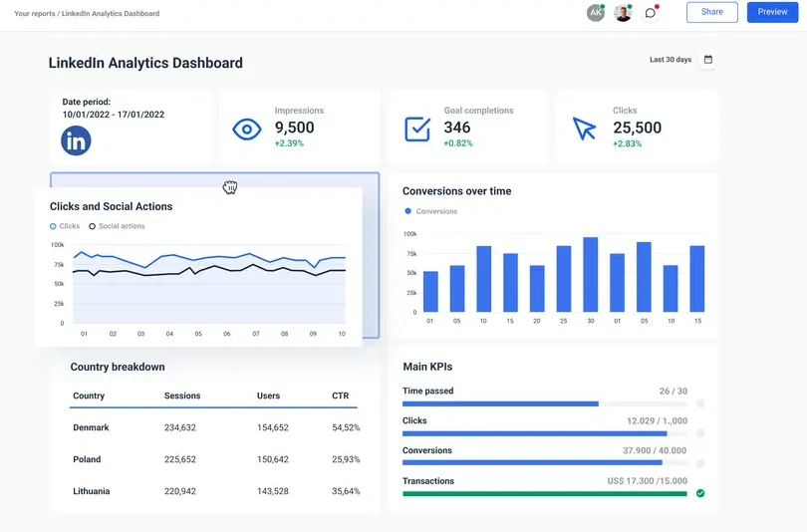Screen dimensions: 807x532
Task: Click the green Transactions progress bar
Action: [545, 493]
